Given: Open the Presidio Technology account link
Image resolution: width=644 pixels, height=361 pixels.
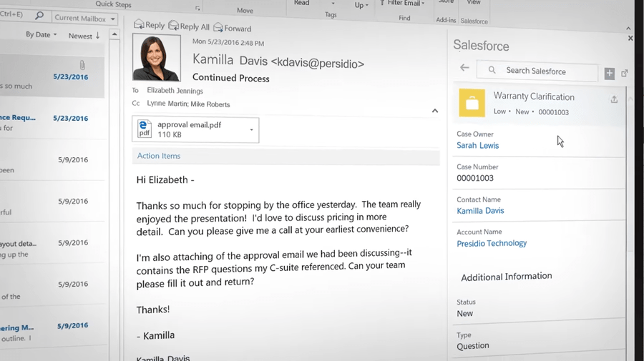Looking at the screenshot, I should [x=492, y=243].
